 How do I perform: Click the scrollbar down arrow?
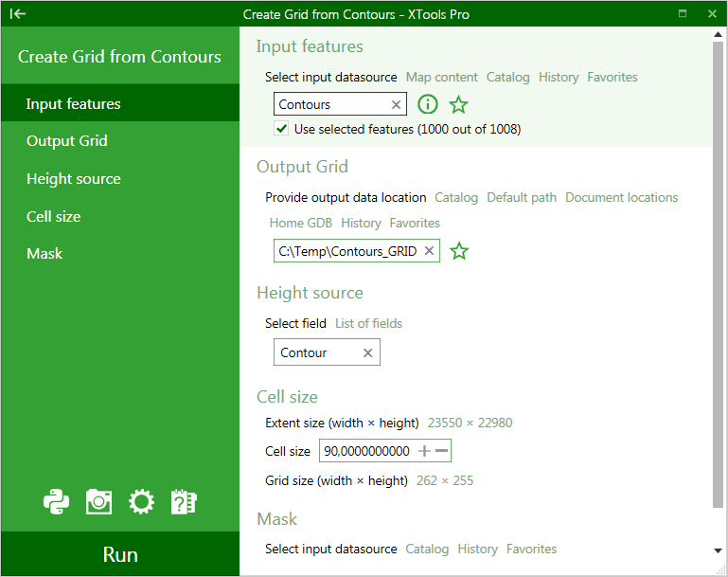pyautogui.click(x=718, y=551)
